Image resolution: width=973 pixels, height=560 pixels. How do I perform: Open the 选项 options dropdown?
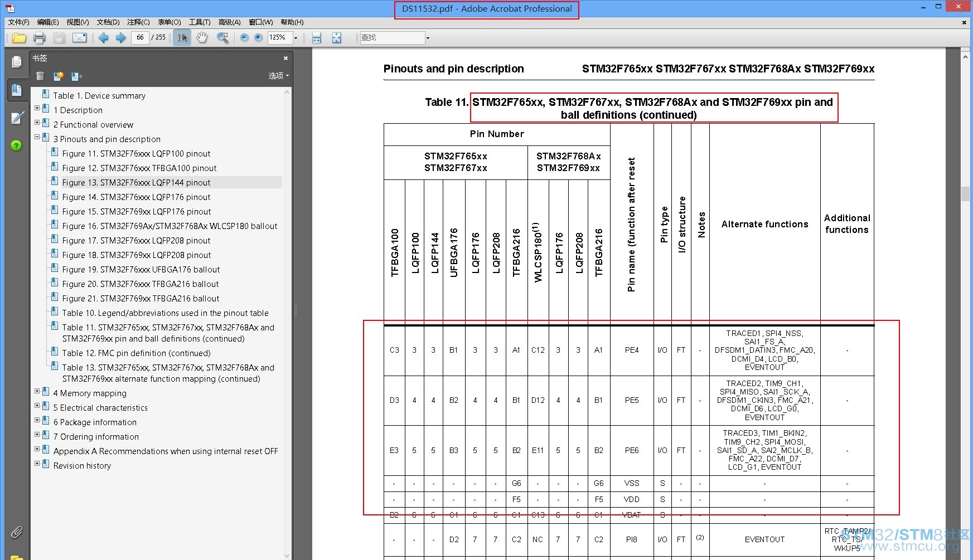(x=278, y=76)
